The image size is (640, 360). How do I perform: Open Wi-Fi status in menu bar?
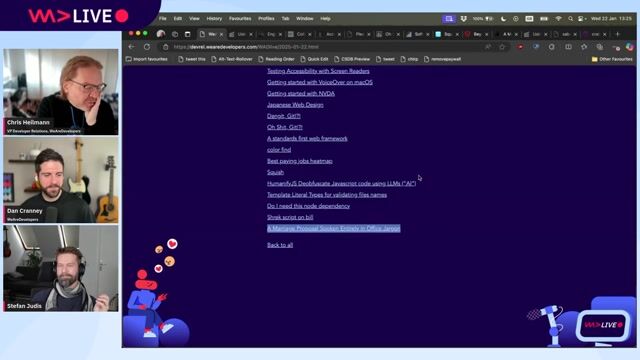pos(558,19)
